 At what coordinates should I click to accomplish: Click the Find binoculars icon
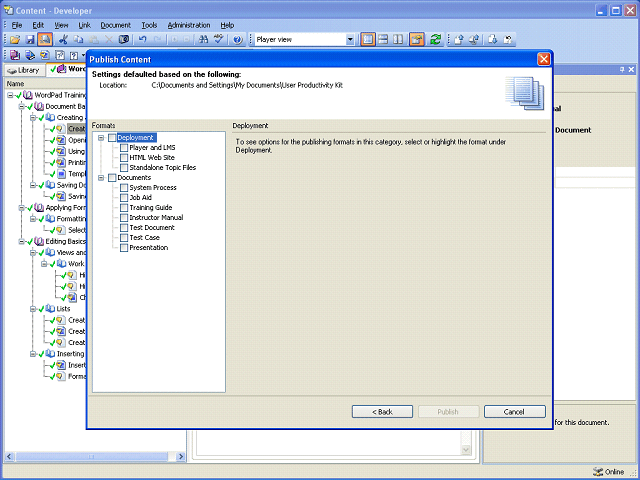click(x=203, y=40)
